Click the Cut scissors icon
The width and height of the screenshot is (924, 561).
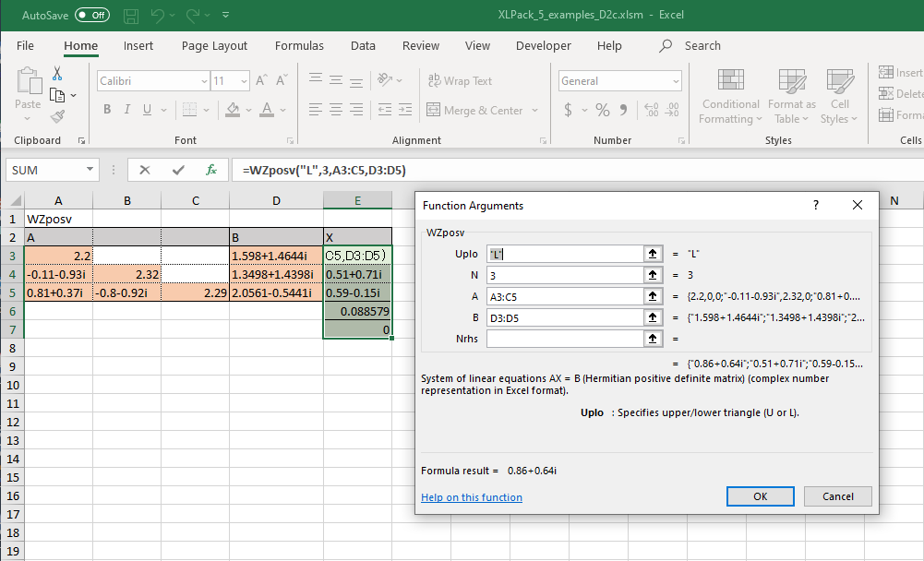click(57, 73)
